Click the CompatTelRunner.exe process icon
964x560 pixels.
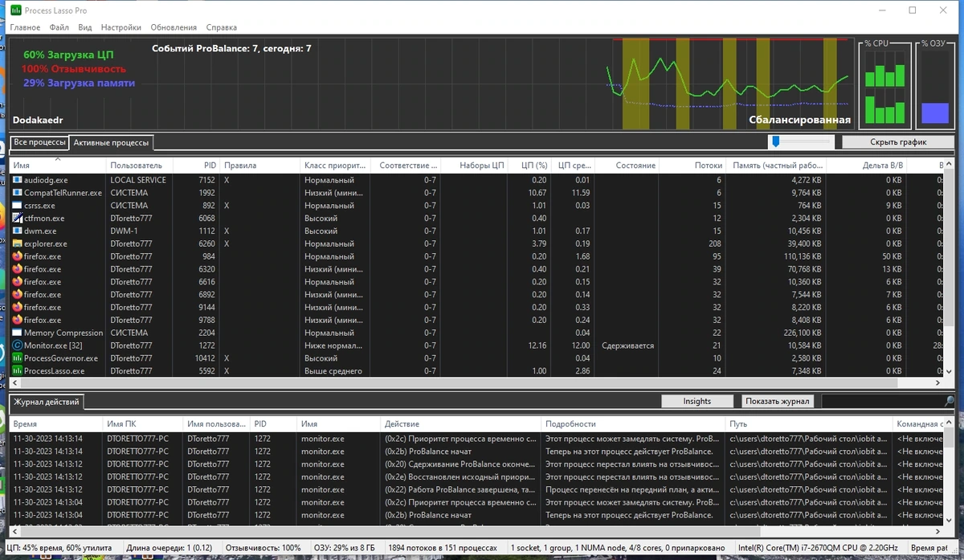click(x=17, y=193)
